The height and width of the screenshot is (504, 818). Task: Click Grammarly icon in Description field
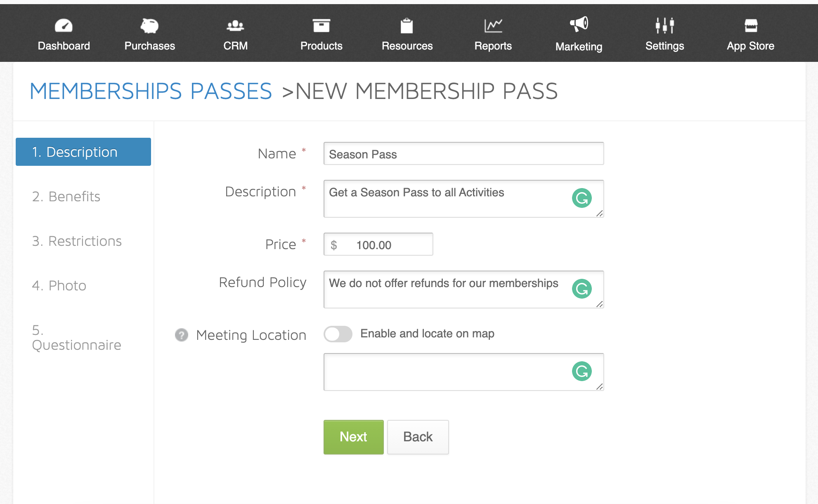[x=582, y=198]
